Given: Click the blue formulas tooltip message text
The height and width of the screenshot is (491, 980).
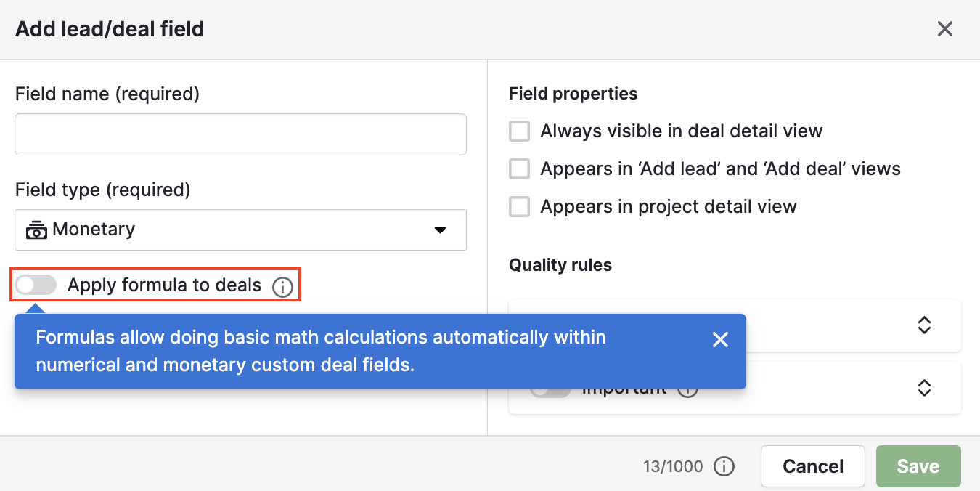Looking at the screenshot, I should (x=321, y=351).
